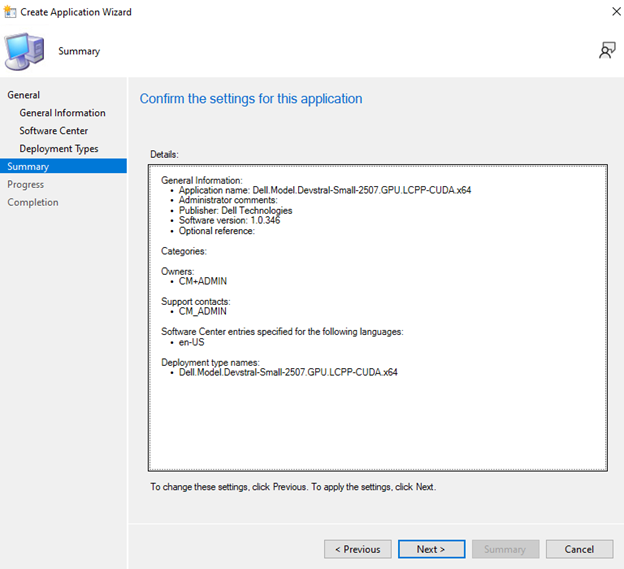Select the Progress step in sidebar

(x=25, y=185)
